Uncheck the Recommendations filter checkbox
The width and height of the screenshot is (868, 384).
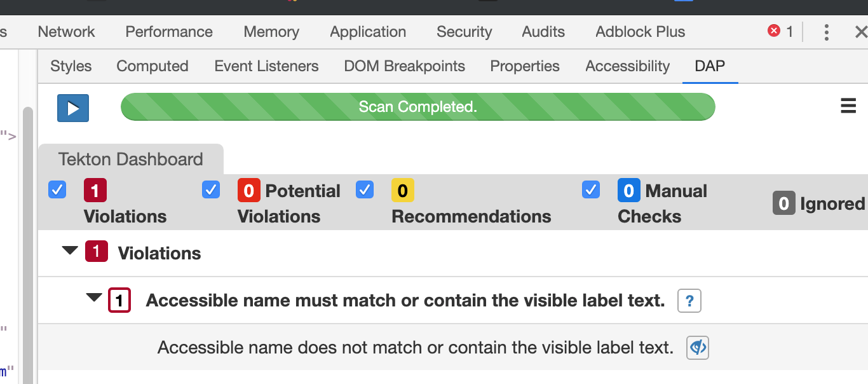tap(365, 189)
